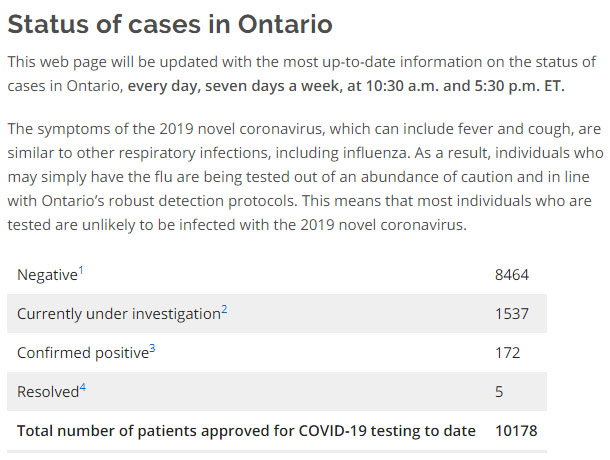Click the Total number of patients approved label

click(x=245, y=431)
